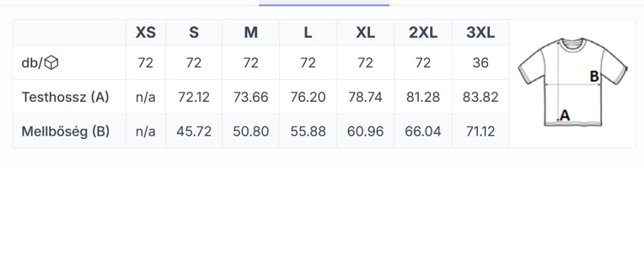Select the M size column header
Screen dimensions: 644x262
[x=251, y=33]
